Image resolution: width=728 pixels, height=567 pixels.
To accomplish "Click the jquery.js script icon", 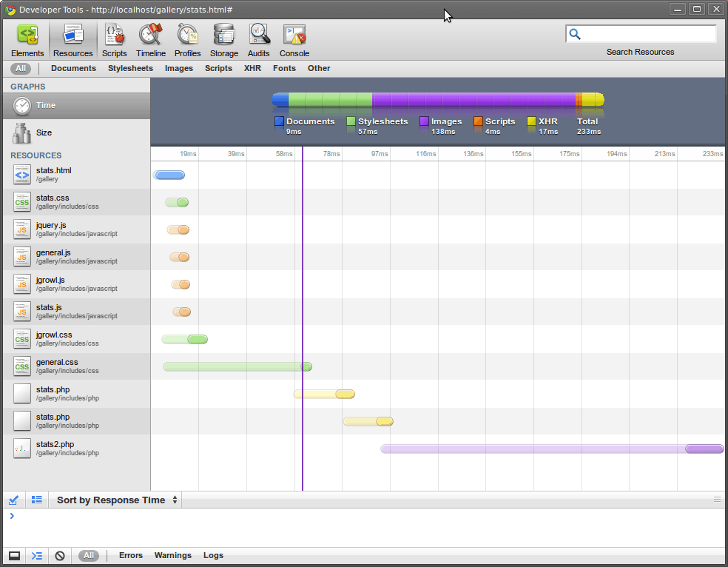I will (21, 229).
